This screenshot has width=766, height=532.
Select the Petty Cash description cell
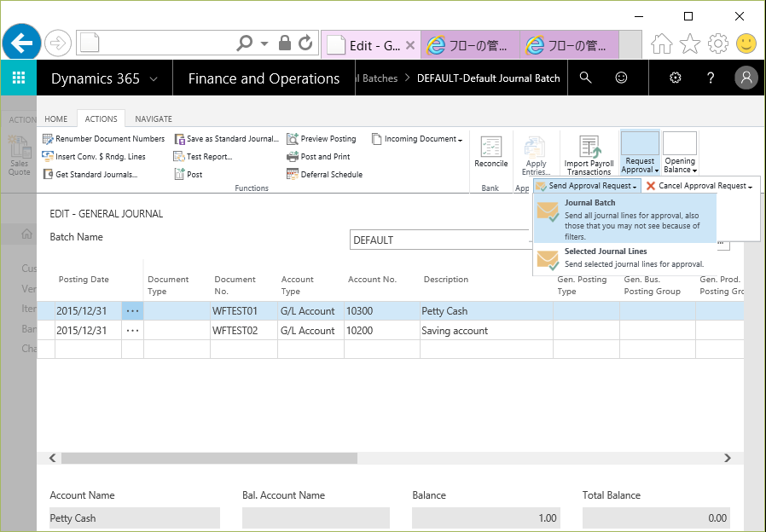click(x=486, y=311)
